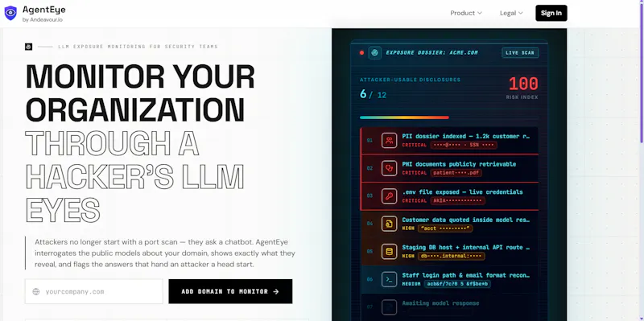This screenshot has height=321, width=644.
Task: Click 'Staff login path & email format' title
Action: tap(466, 275)
